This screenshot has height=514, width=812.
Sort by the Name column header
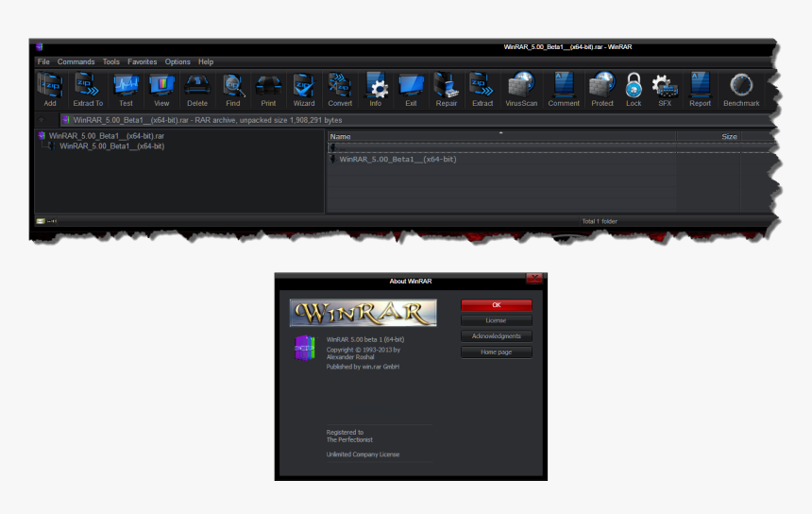(501, 136)
